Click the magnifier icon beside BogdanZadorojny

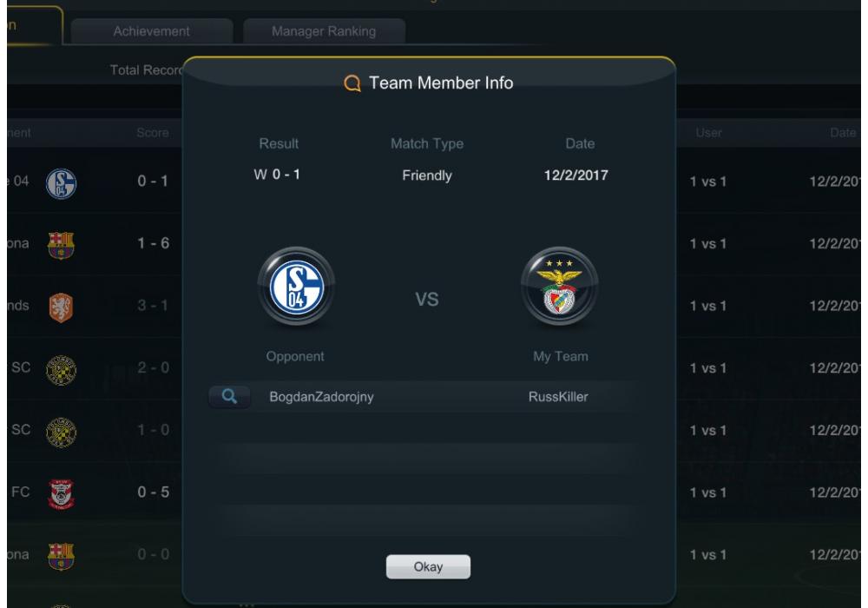coord(229,396)
